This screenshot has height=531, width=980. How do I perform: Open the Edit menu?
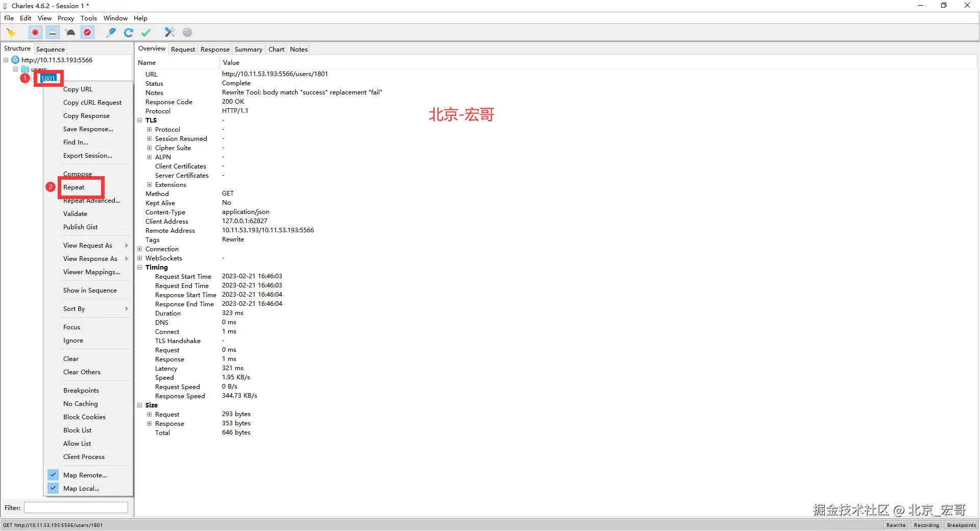[26, 18]
